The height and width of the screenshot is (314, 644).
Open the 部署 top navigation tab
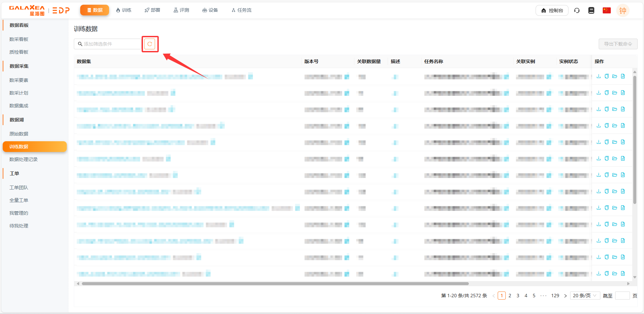152,10
